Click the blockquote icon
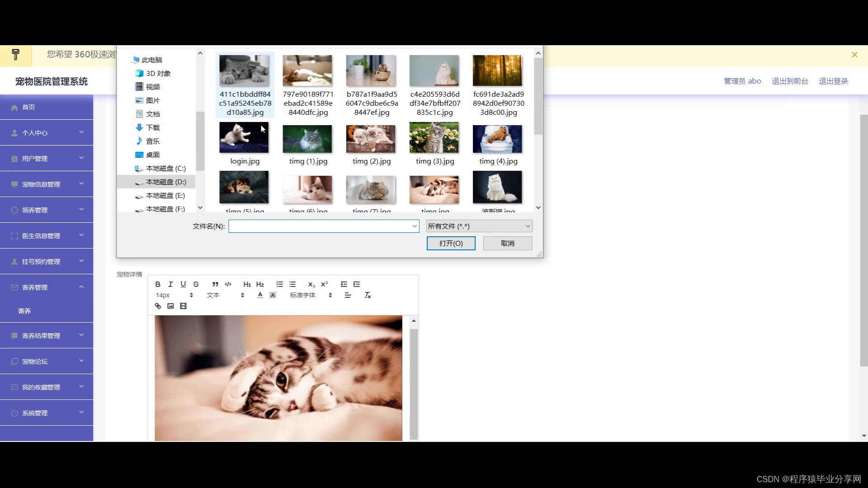868x488 pixels. 215,284
